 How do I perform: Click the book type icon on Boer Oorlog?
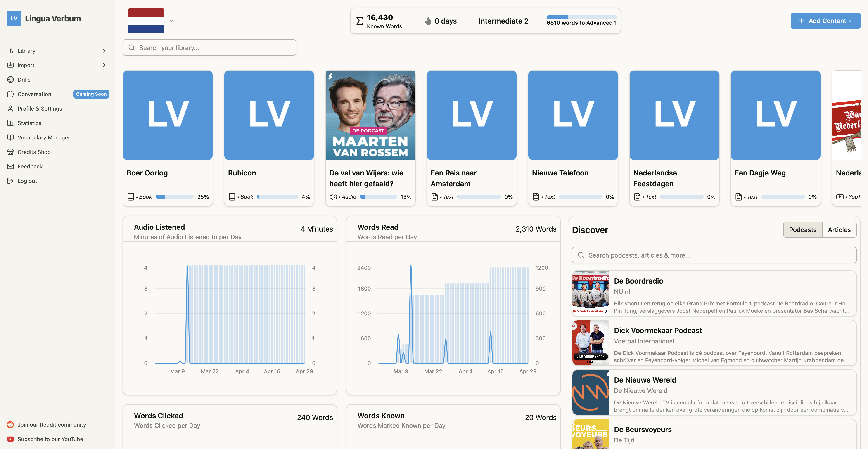pos(131,197)
